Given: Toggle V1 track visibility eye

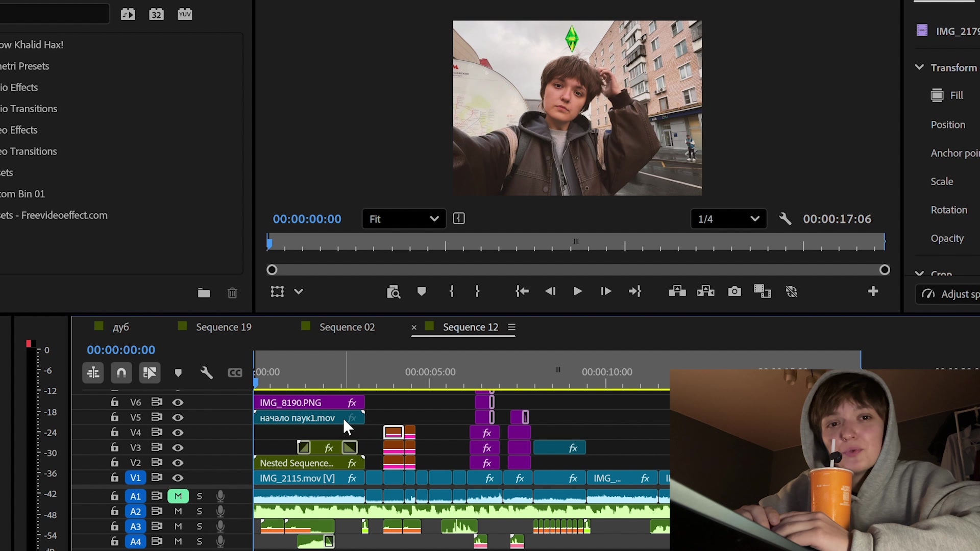Looking at the screenshot, I should coord(178,478).
